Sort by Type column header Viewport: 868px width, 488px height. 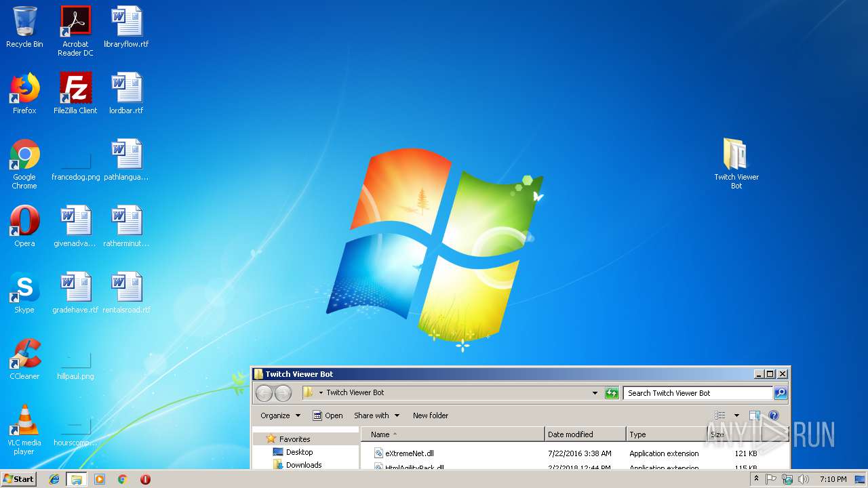(x=666, y=434)
